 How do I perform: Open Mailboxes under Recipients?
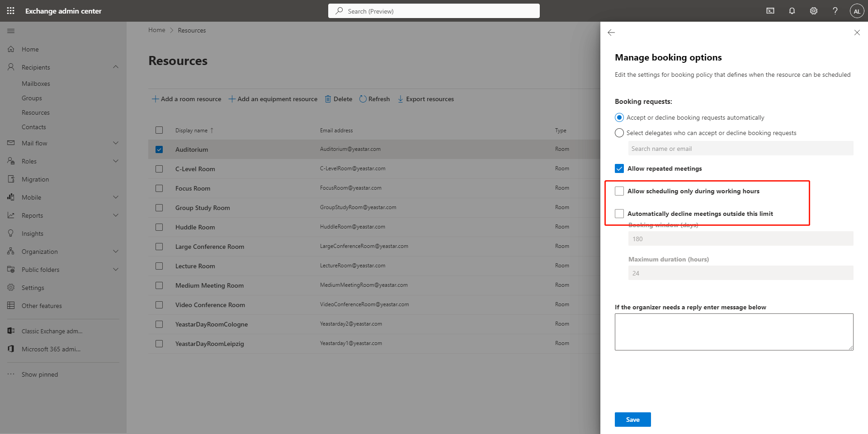click(x=36, y=84)
